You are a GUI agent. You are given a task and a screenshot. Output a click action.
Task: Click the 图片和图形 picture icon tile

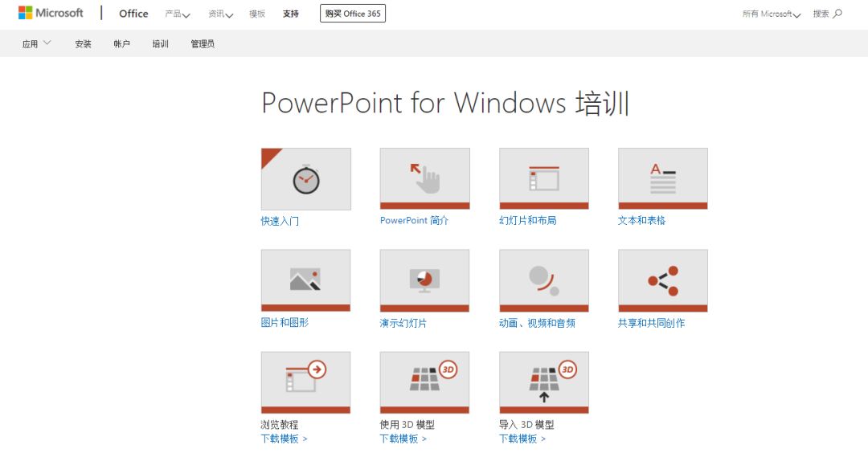pos(305,280)
